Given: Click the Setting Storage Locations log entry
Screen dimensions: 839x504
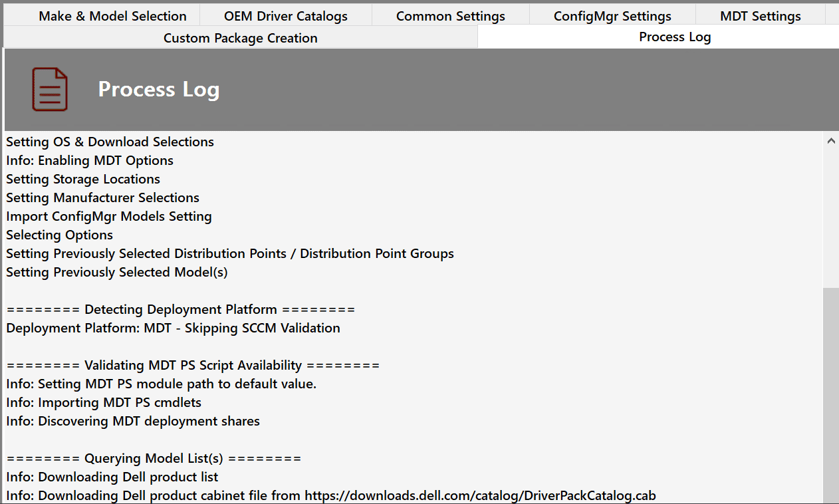Looking at the screenshot, I should click(x=82, y=179).
